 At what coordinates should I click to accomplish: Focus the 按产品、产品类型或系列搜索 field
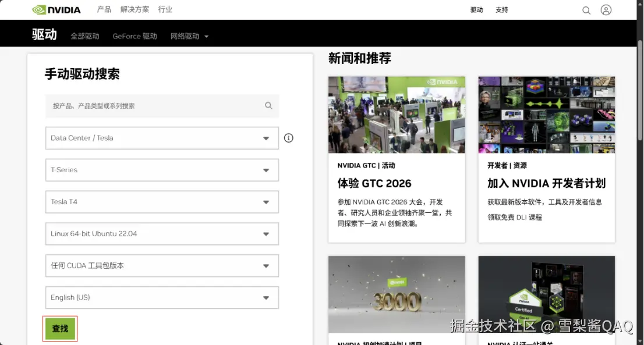click(162, 106)
